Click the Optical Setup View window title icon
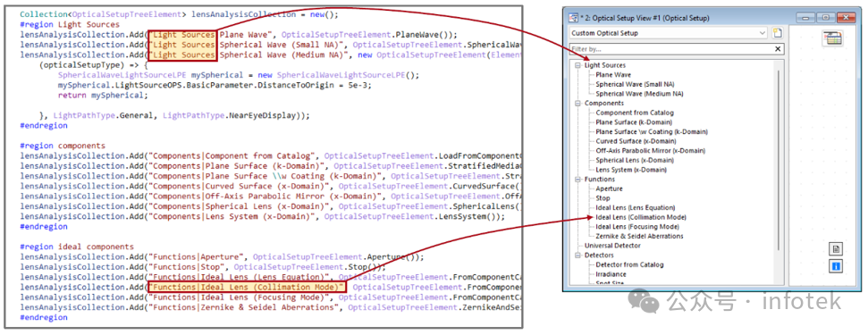The width and height of the screenshot is (868, 335). coord(573,18)
